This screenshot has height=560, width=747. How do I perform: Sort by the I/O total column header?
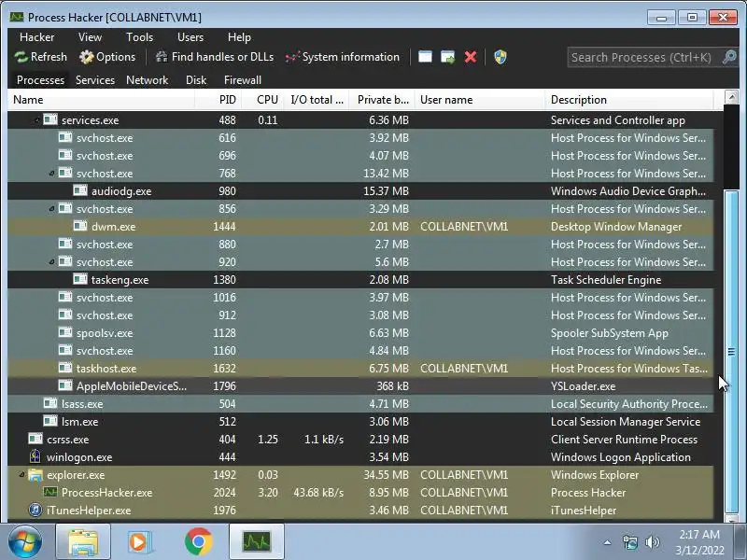click(x=317, y=100)
